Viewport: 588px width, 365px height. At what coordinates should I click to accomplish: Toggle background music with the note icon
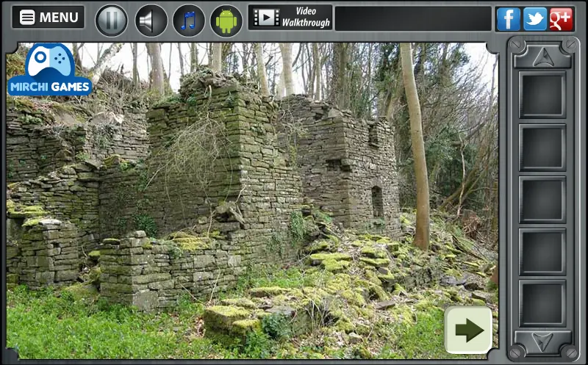coord(189,21)
